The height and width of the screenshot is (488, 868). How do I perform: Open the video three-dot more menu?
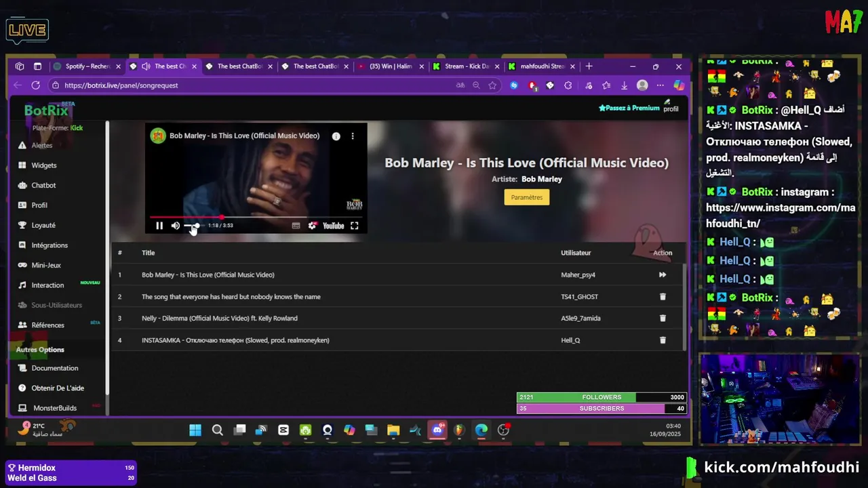tap(352, 136)
